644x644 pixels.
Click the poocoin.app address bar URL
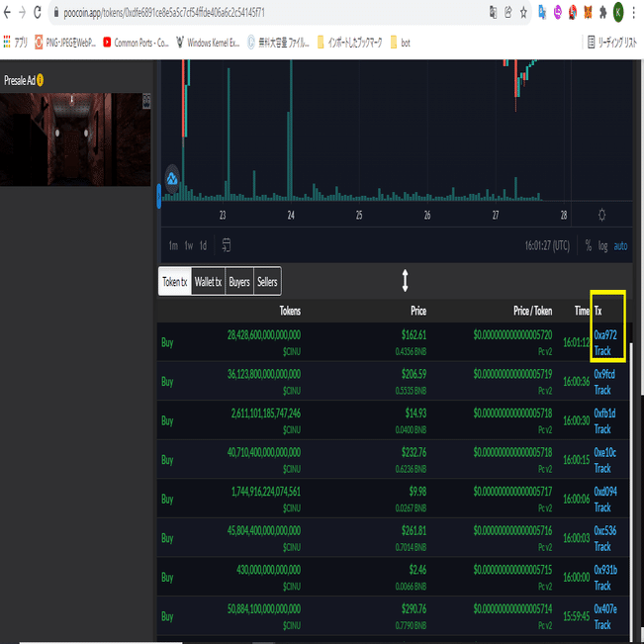[x=164, y=13]
